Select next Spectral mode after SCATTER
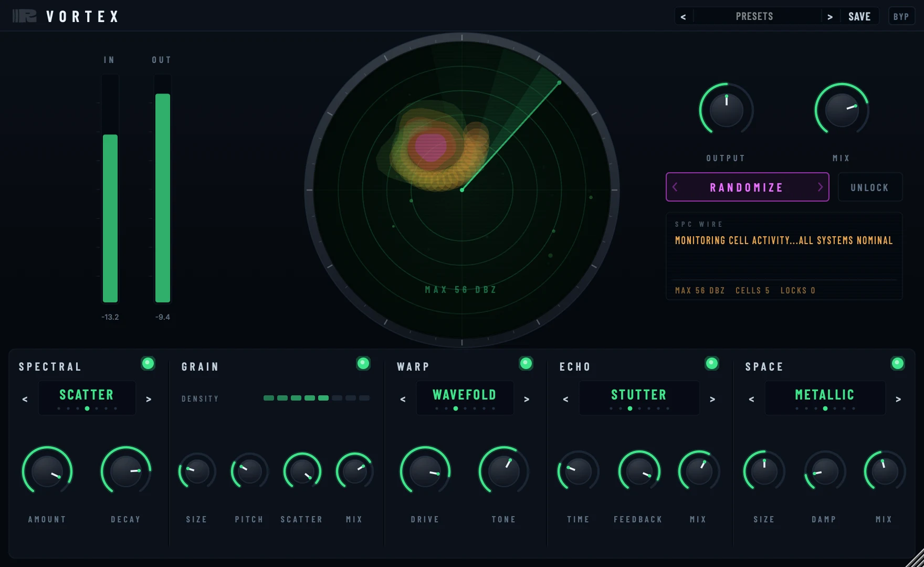Image resolution: width=924 pixels, height=567 pixels. (149, 400)
